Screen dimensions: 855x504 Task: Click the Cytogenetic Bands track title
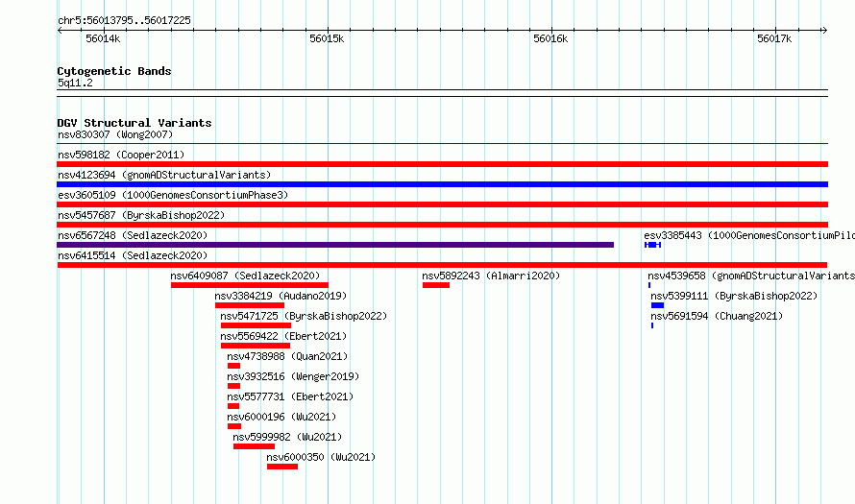coord(114,71)
